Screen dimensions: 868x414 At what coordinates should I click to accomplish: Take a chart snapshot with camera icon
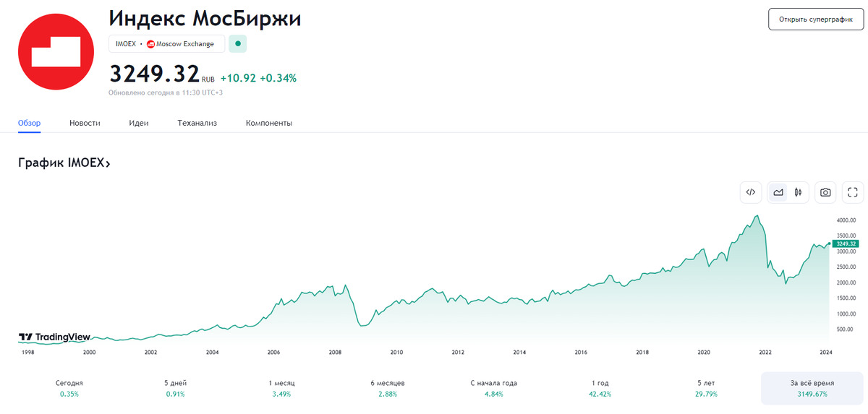(825, 192)
